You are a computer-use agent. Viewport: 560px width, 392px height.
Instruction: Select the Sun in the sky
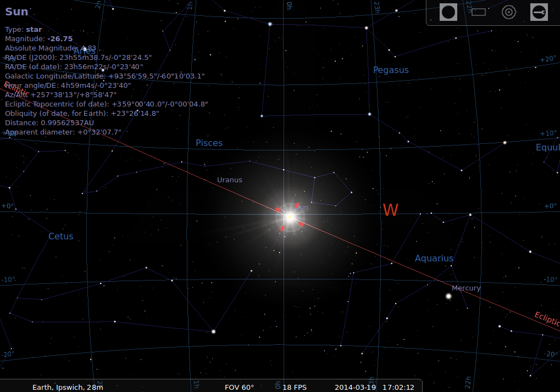tap(289, 217)
